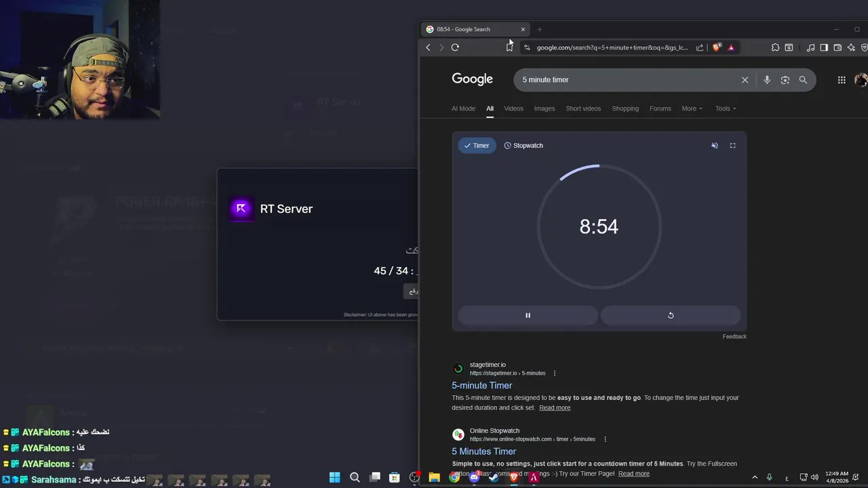Click the browser address bar URL
The width and height of the screenshot is (868, 488).
pyautogui.click(x=612, y=47)
